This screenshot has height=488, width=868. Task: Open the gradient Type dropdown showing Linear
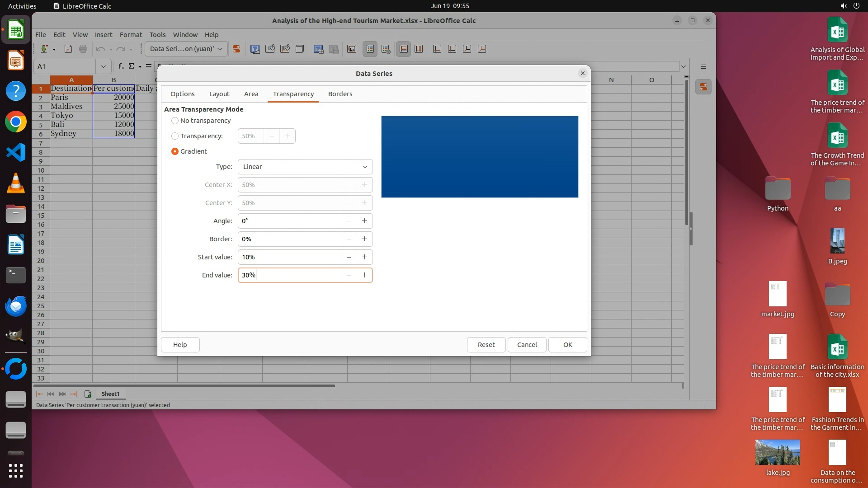click(x=305, y=167)
